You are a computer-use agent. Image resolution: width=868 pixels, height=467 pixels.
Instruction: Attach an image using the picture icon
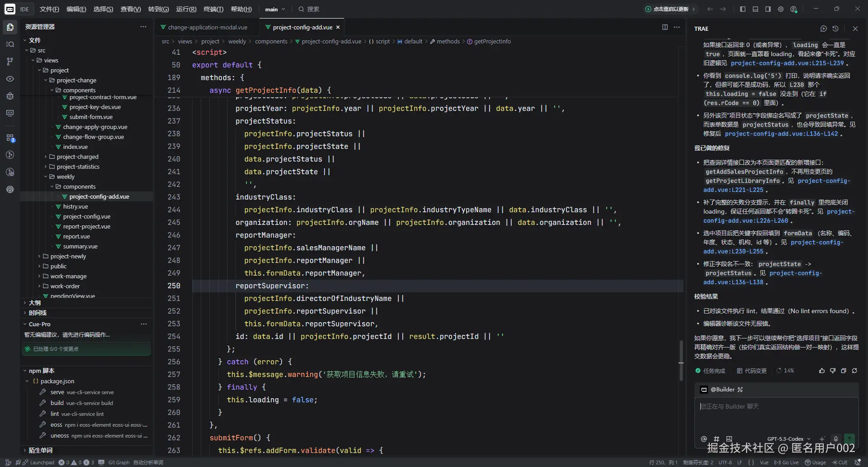(x=729, y=438)
